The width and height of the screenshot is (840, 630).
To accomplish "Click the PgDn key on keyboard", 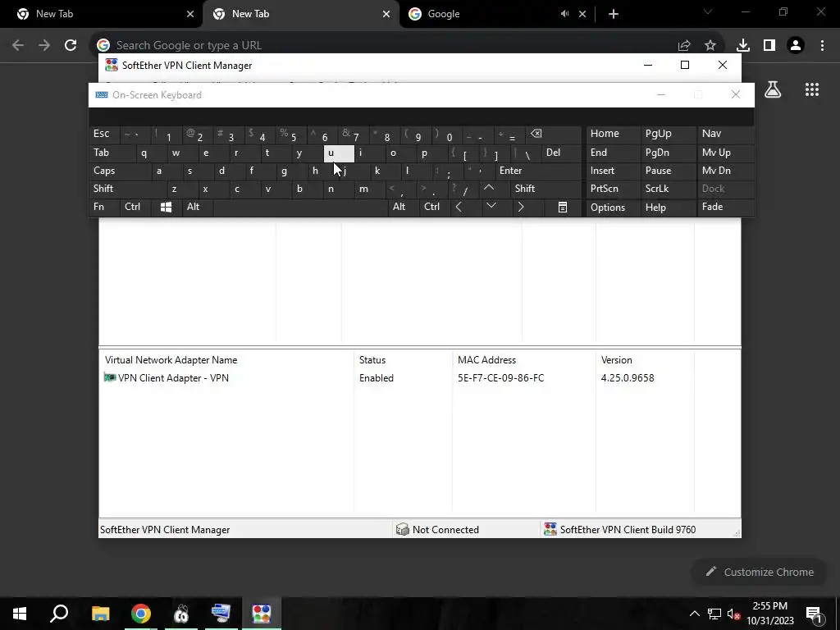I will 667,153.
